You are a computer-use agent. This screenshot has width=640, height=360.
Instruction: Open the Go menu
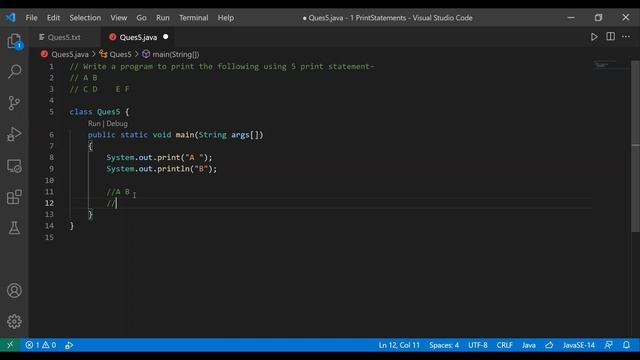coord(141,18)
